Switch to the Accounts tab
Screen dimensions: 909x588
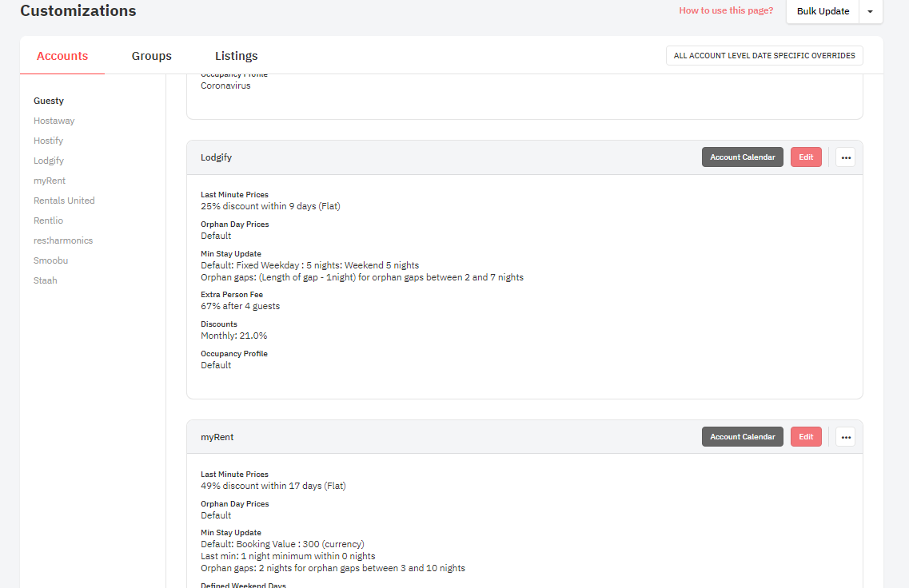coord(62,56)
